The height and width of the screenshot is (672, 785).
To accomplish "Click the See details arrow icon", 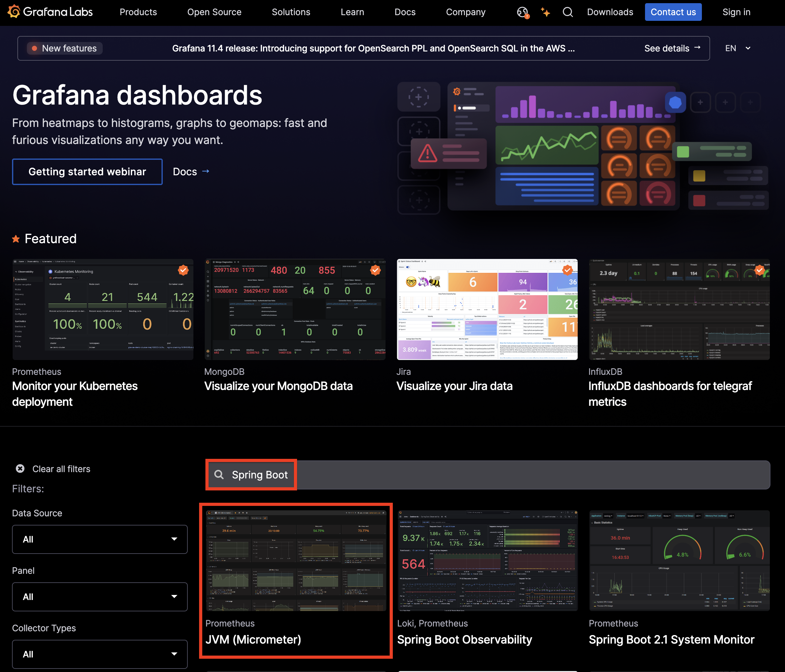I will click(x=697, y=48).
